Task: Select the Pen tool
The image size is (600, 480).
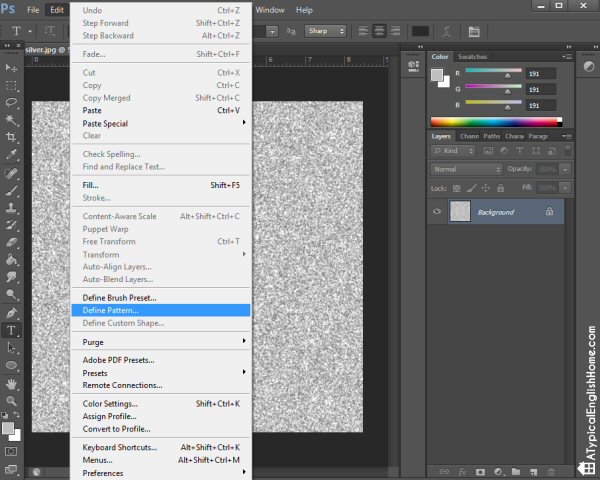Action: tap(11, 313)
